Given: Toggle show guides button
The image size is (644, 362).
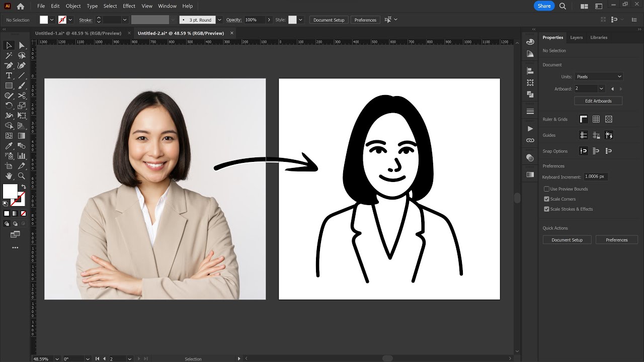Looking at the screenshot, I should click(x=583, y=135).
